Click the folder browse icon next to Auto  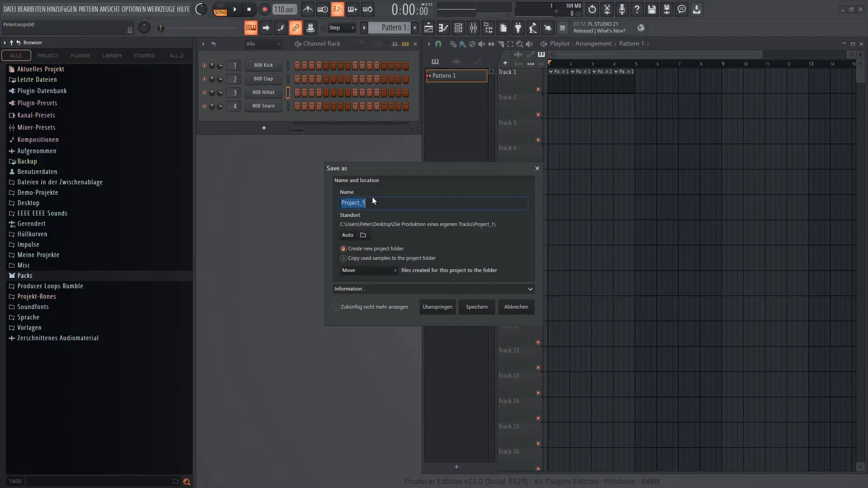click(363, 235)
